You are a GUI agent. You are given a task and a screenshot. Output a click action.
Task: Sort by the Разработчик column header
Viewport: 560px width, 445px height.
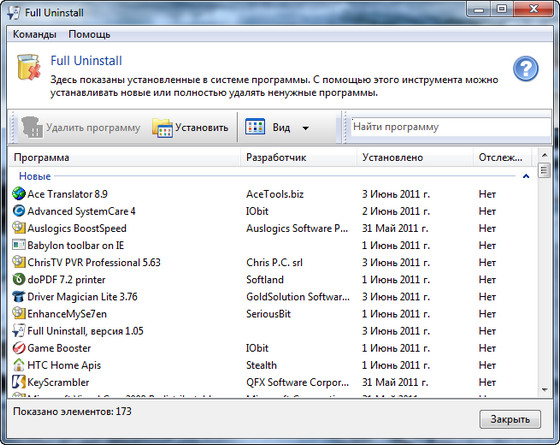pyautogui.click(x=299, y=158)
